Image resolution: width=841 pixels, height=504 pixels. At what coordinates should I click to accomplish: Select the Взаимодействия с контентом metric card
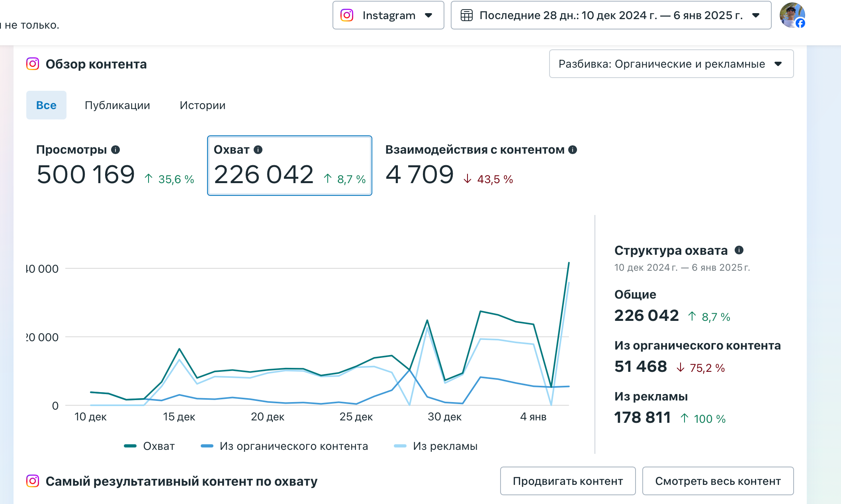(x=481, y=166)
